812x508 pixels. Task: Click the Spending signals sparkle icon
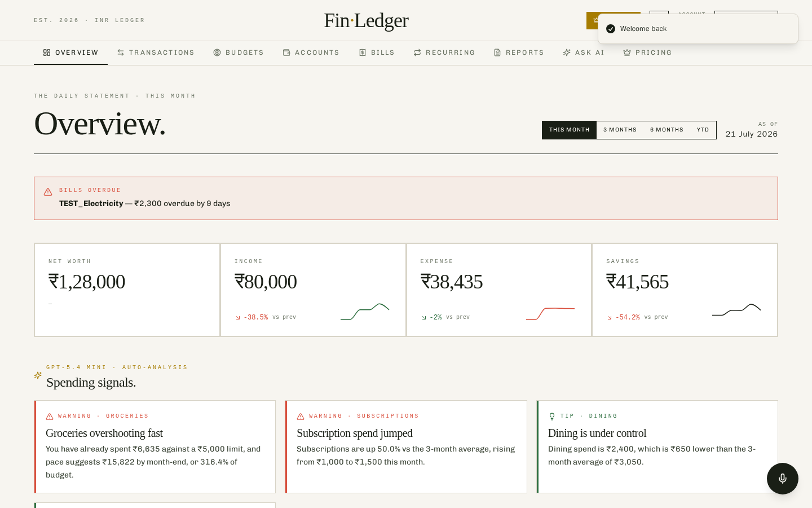[38, 375]
